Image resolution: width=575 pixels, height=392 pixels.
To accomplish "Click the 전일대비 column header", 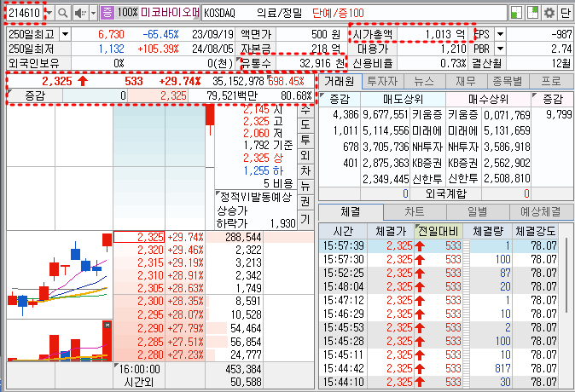I will pyautogui.click(x=439, y=231).
